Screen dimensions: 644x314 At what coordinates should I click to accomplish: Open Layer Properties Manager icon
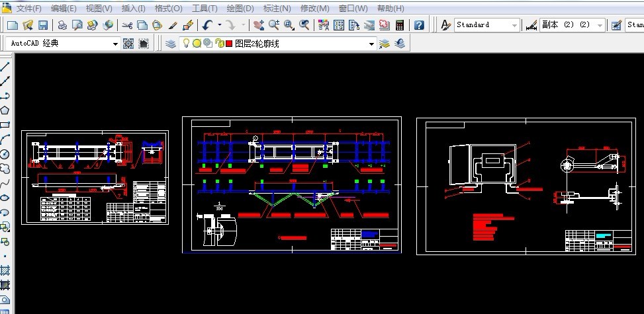(x=171, y=44)
